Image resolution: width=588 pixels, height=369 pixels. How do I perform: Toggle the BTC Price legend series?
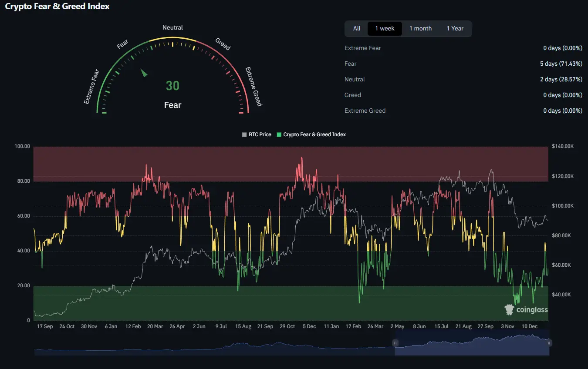coord(260,134)
